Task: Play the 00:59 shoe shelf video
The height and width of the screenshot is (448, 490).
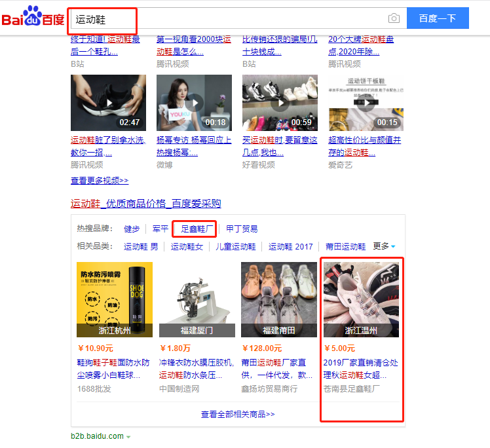Action: pyautogui.click(x=280, y=103)
